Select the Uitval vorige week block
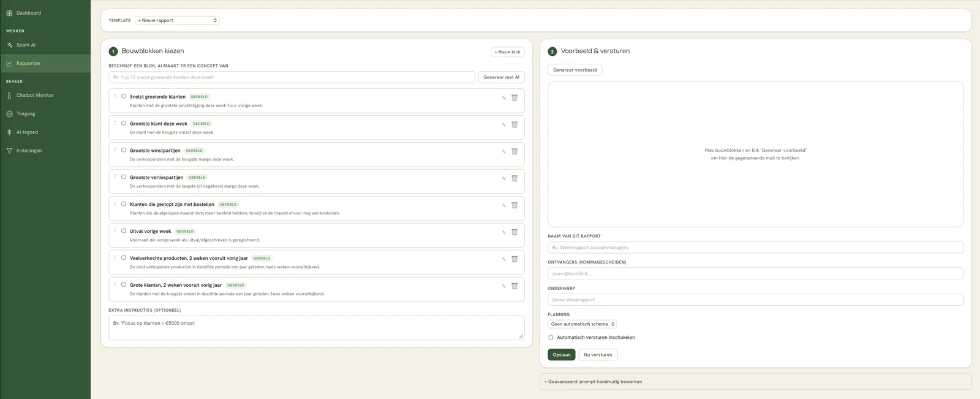 click(x=124, y=231)
